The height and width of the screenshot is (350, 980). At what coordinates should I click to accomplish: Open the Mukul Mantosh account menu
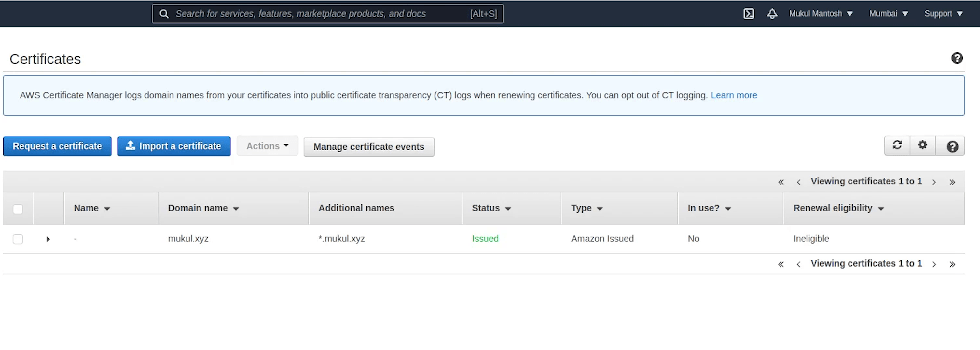point(820,14)
